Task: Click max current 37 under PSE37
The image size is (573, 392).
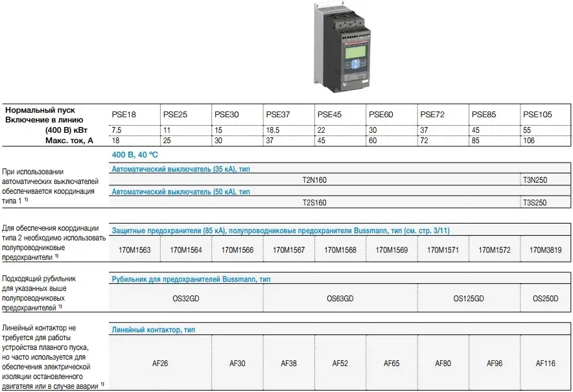Action: pos(270,141)
